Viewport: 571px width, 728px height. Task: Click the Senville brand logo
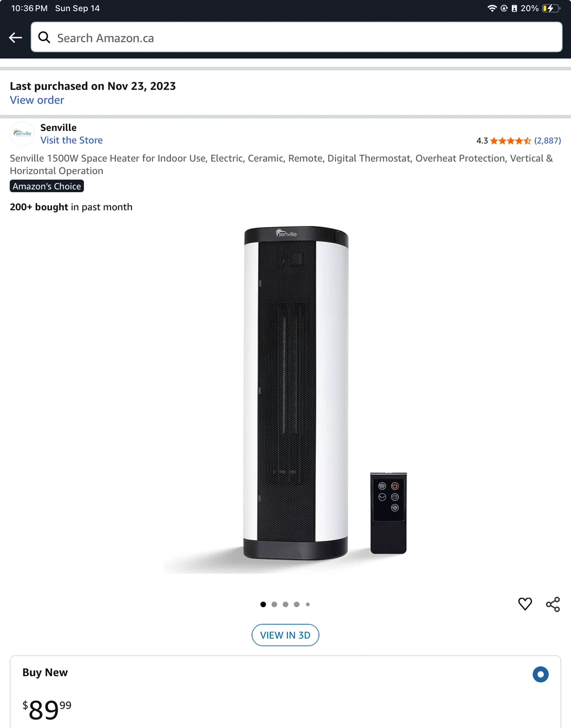point(22,133)
